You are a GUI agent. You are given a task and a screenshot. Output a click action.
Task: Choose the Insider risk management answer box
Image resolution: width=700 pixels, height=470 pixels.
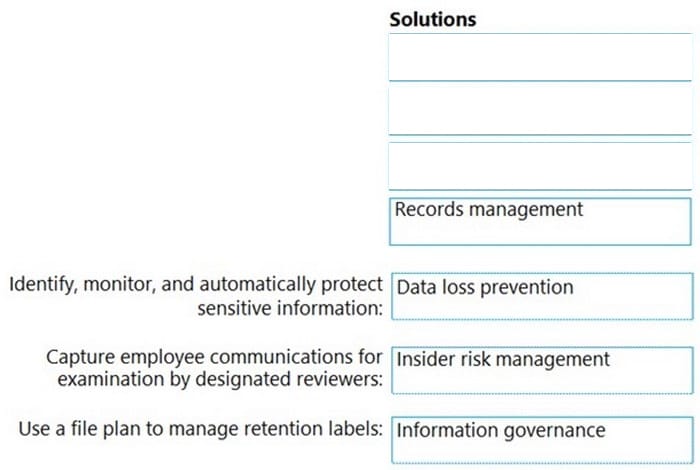click(x=542, y=370)
